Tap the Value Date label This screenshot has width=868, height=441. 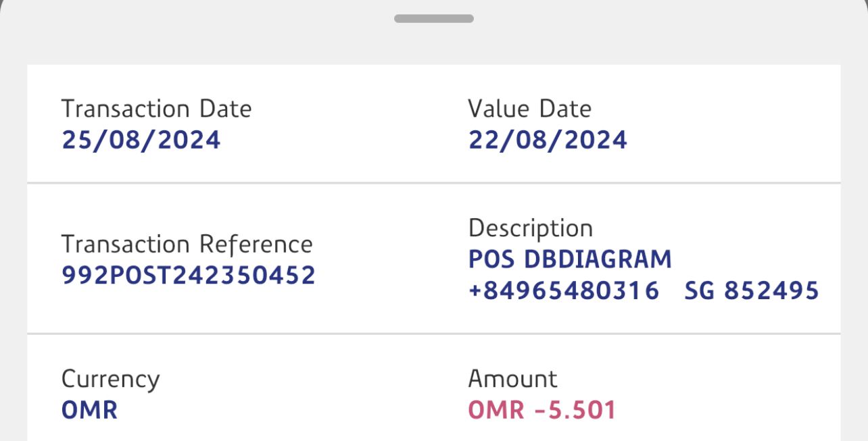[529, 109]
